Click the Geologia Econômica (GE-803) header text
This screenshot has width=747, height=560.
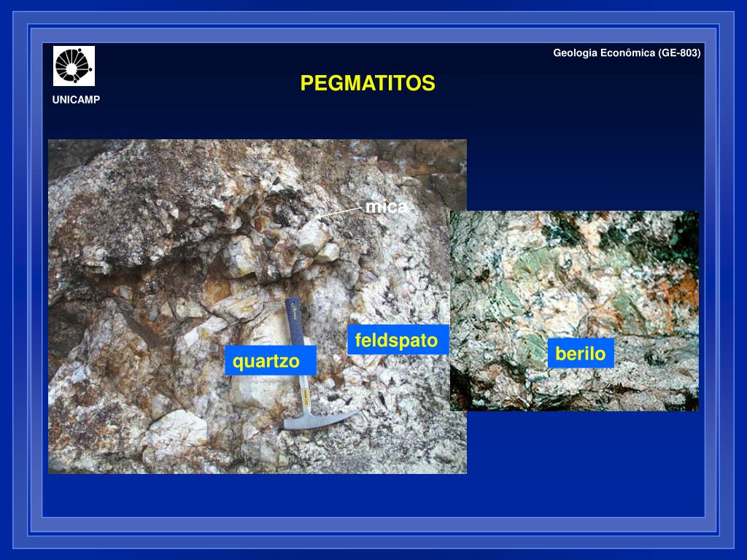click(x=627, y=52)
